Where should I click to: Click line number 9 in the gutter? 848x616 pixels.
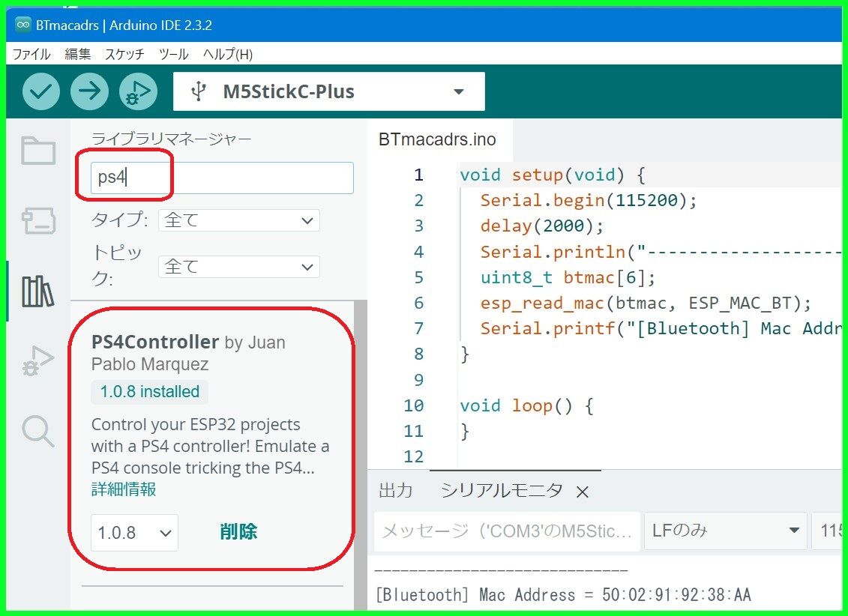[x=418, y=381]
